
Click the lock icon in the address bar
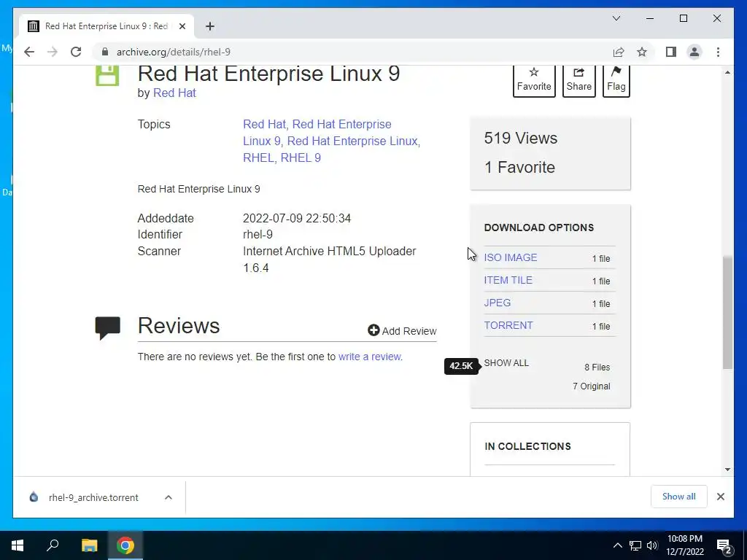(x=105, y=52)
